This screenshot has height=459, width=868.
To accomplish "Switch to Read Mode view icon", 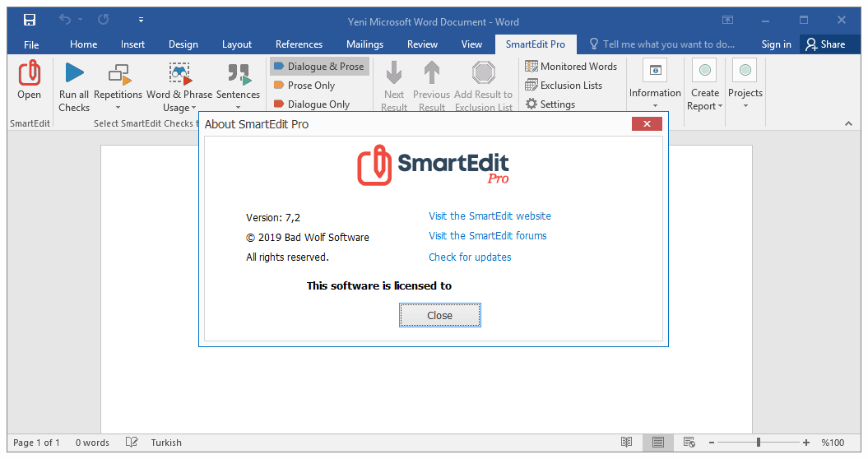I will [627, 442].
